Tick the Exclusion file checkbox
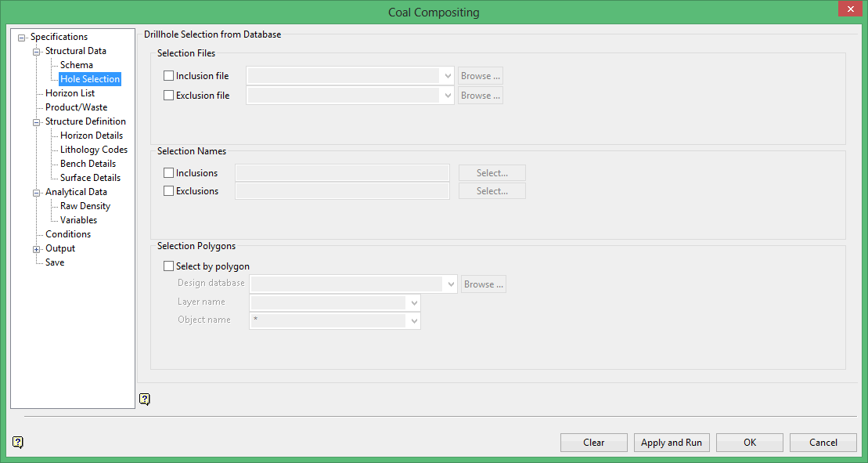This screenshot has height=463, width=868. (169, 96)
